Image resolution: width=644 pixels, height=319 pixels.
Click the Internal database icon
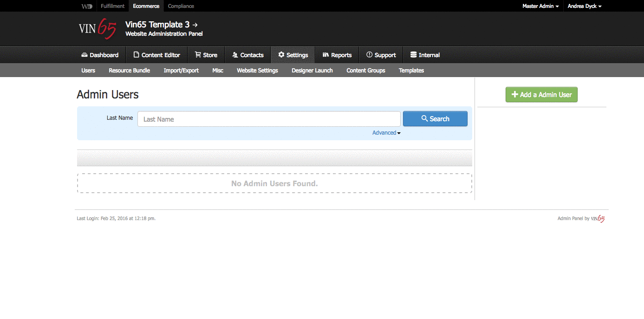tap(413, 55)
